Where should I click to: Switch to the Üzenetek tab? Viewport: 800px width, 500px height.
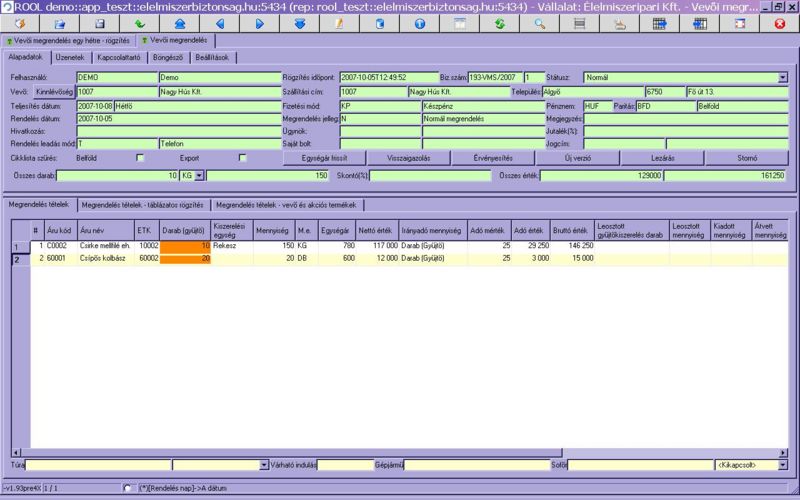point(69,58)
